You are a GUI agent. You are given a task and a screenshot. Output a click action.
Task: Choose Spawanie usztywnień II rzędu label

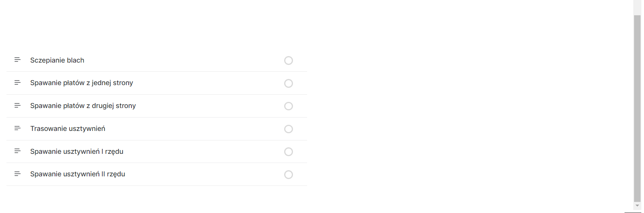[x=78, y=174]
